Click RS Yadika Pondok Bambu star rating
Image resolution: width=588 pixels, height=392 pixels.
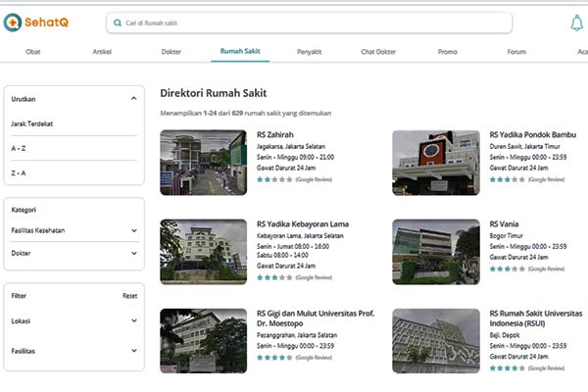click(x=507, y=179)
